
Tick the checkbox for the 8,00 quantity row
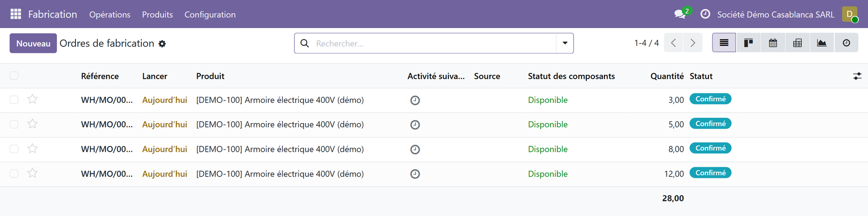pos(14,149)
